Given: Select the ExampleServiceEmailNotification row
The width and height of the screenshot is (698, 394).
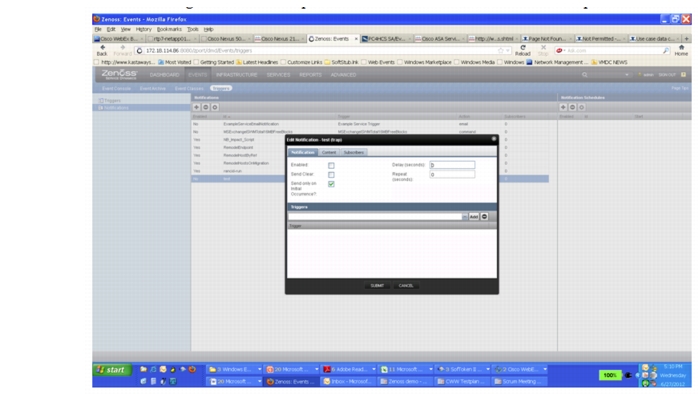Looking at the screenshot, I should [369, 124].
